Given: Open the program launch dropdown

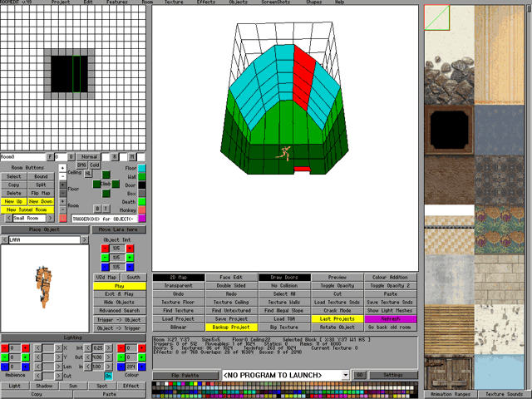Looking at the screenshot, I should [x=344, y=375].
